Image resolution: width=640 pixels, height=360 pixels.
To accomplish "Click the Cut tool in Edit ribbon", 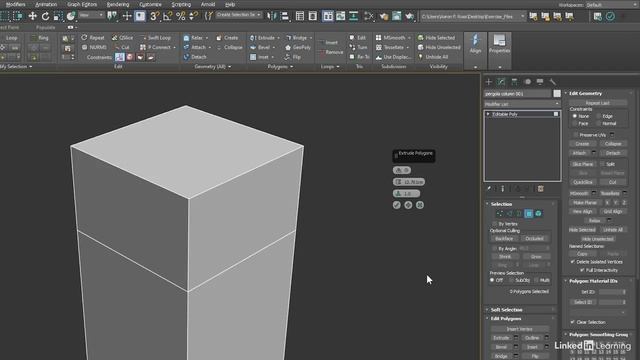I will tap(121, 47).
